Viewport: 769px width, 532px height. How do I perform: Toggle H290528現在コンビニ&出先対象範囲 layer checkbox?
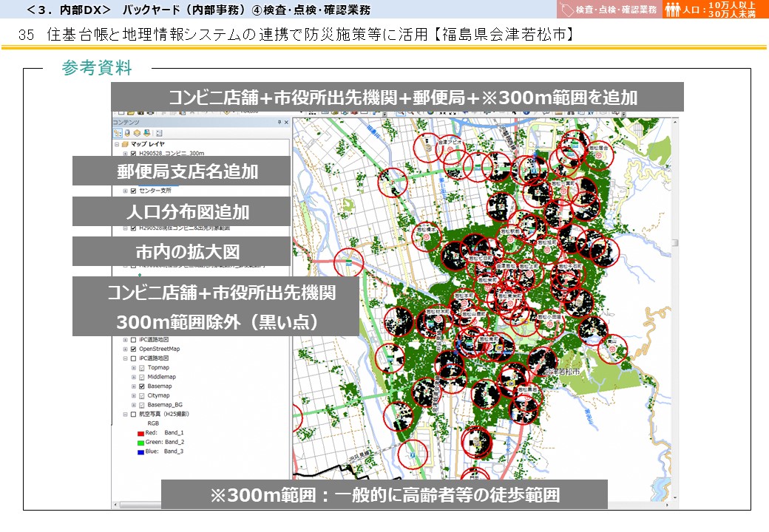[133, 228]
